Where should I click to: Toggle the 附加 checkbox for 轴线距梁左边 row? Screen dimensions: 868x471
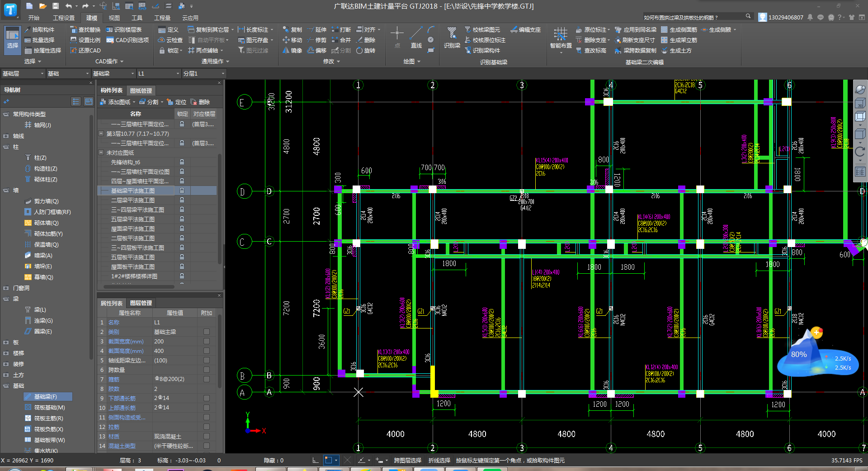[207, 360]
